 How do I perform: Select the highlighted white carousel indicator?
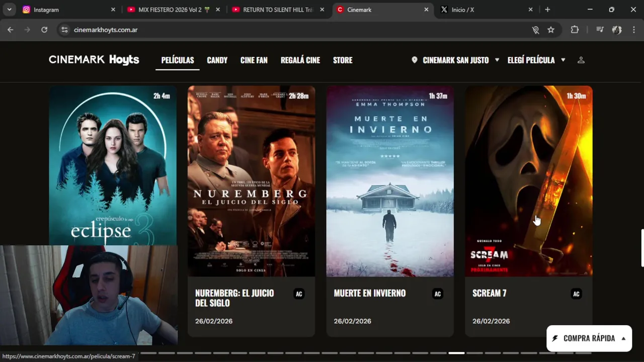point(456,353)
